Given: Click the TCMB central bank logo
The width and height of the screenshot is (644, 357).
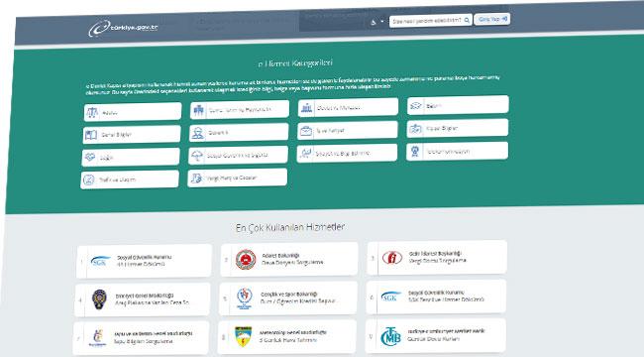Looking at the screenshot, I should point(390,336).
